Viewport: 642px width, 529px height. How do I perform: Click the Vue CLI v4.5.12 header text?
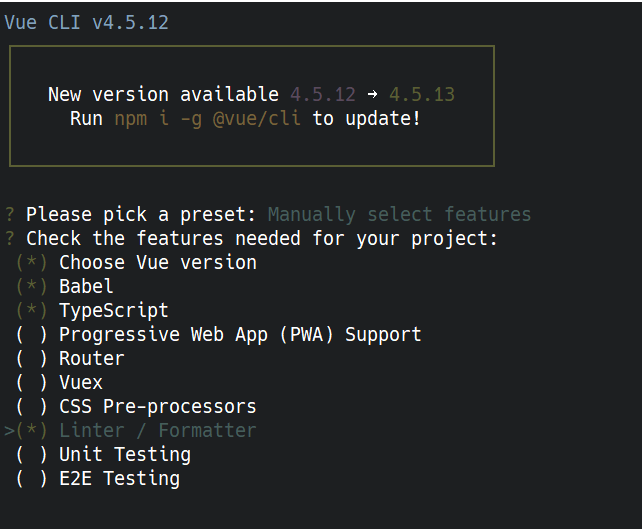pos(86,23)
